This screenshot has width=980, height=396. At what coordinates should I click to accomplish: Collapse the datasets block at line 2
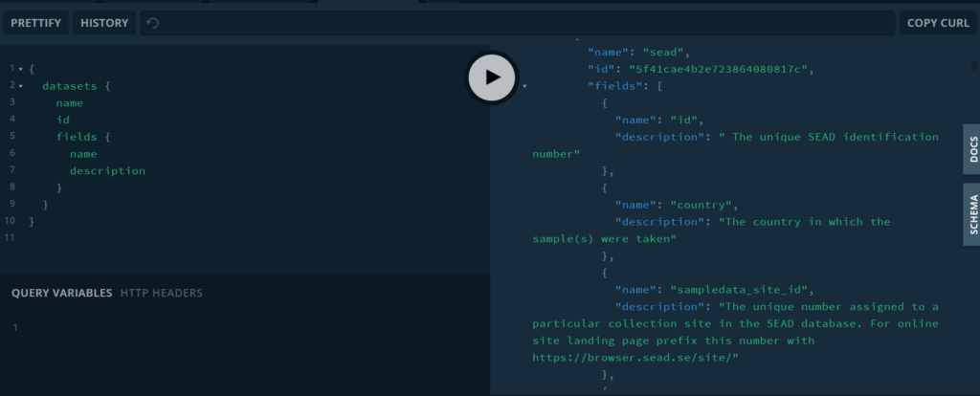21,85
